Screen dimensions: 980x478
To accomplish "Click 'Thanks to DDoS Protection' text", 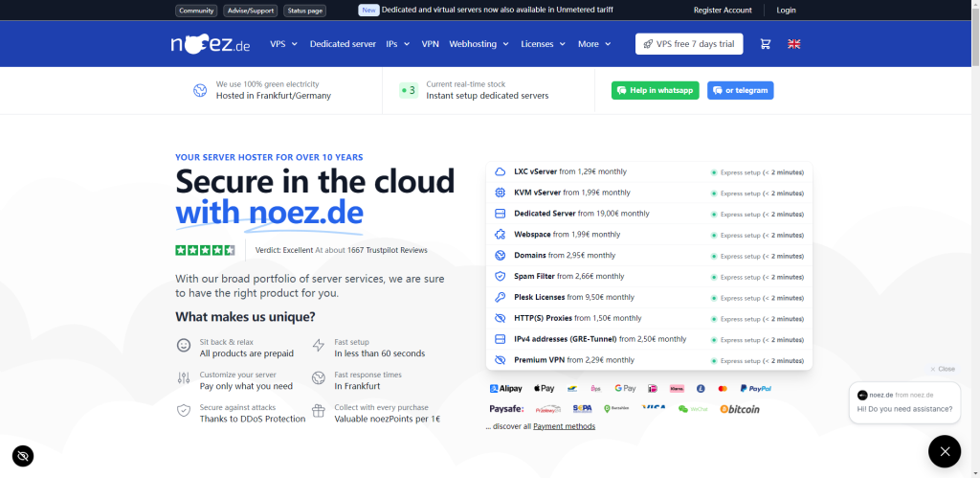I will pyautogui.click(x=253, y=420).
